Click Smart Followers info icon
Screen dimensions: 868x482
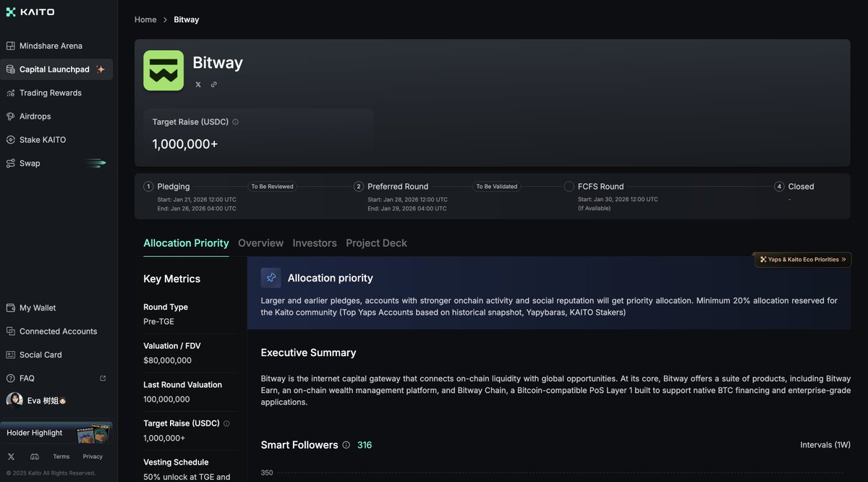pos(346,445)
